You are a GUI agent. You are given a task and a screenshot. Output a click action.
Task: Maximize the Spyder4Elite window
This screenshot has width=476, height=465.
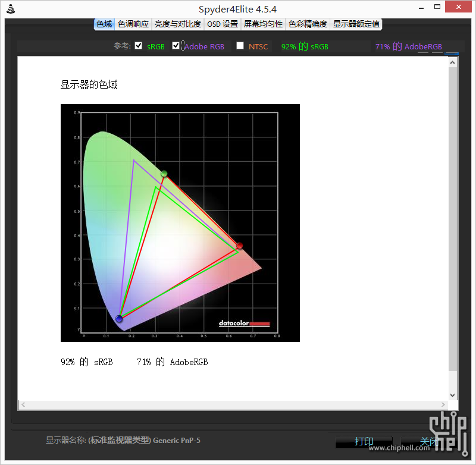437,7
